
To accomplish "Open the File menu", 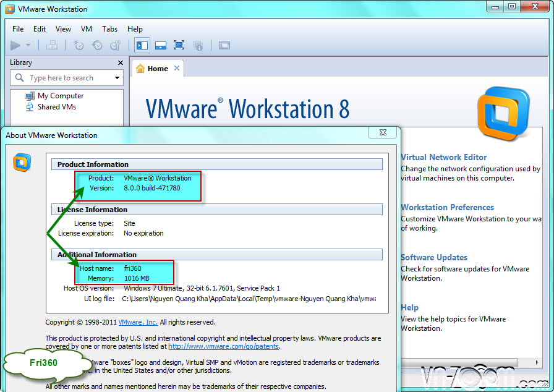I will point(18,29).
